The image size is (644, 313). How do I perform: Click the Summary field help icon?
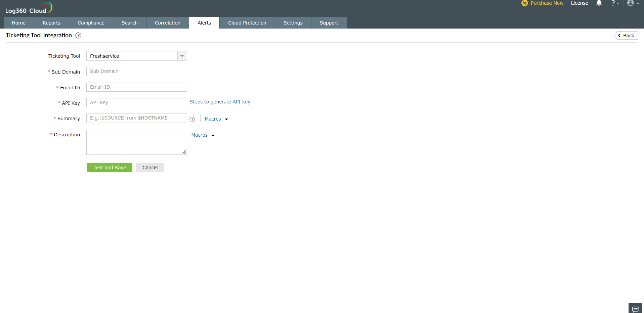[x=192, y=119]
